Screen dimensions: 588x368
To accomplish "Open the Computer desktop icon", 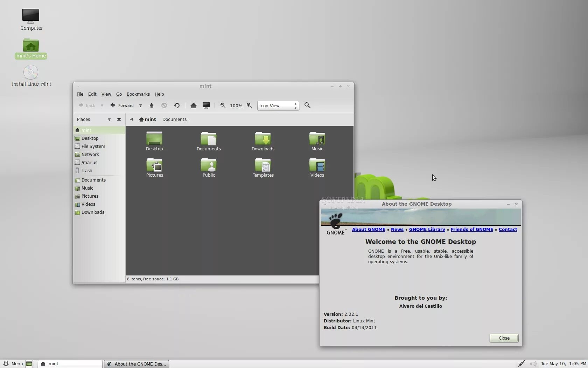I will click(31, 16).
